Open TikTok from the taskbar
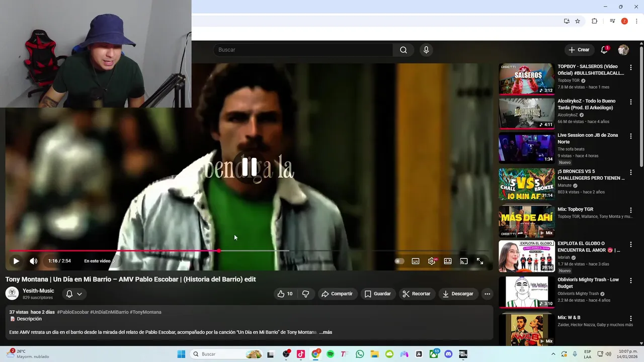Image resolution: width=644 pixels, height=362 pixels. click(x=301, y=354)
